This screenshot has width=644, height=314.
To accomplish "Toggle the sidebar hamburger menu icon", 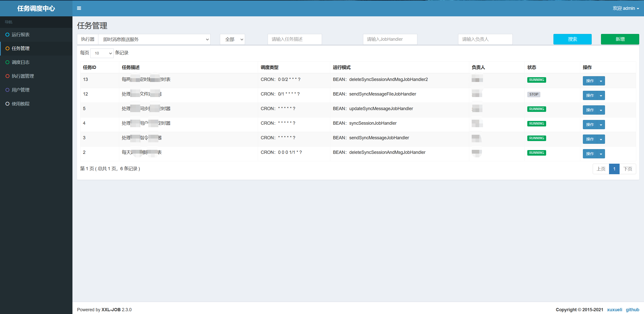I will click(79, 8).
